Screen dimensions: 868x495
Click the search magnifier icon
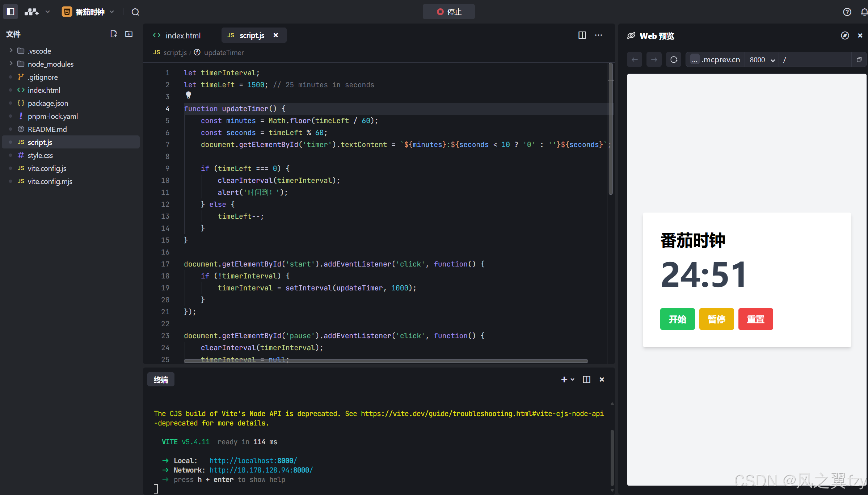pos(135,12)
